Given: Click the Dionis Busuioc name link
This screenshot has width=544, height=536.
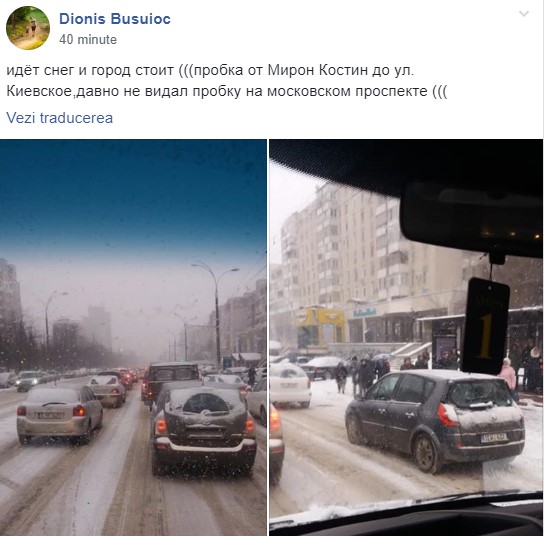Looking at the screenshot, I should (115, 19).
